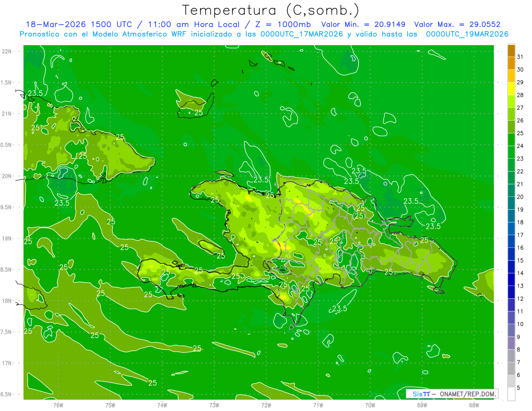Click the color bar label "20"
532x411 pixels.
click(x=520, y=197)
